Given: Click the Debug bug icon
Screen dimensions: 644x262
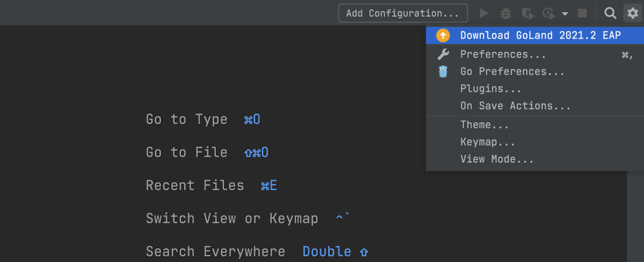Looking at the screenshot, I should (x=506, y=13).
